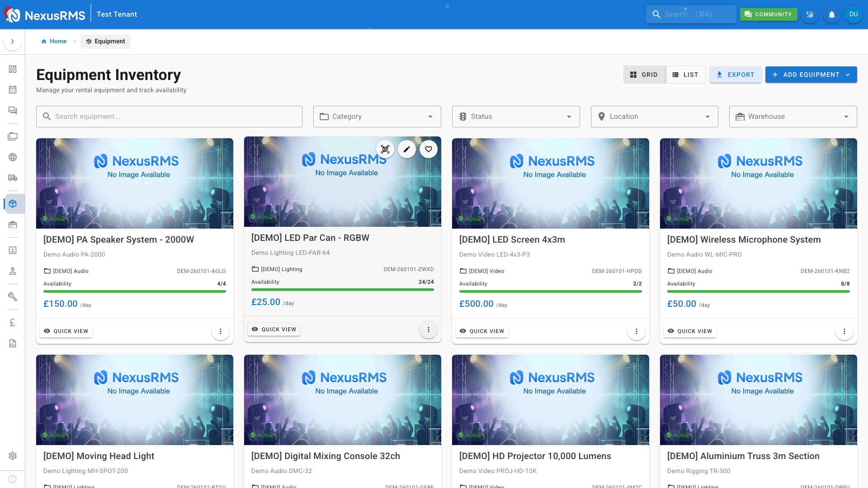Quick View the LED Screen 4x3m
The height and width of the screenshot is (488, 868).
(482, 331)
